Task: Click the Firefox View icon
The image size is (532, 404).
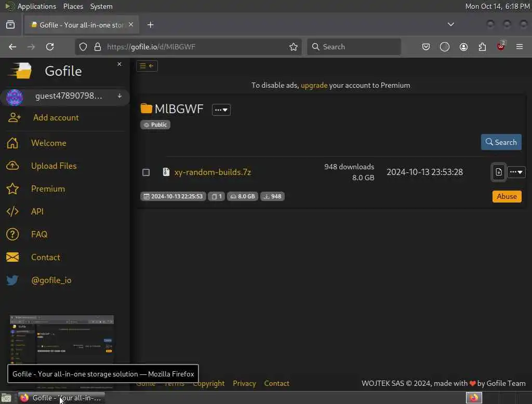Action: (x=10, y=25)
